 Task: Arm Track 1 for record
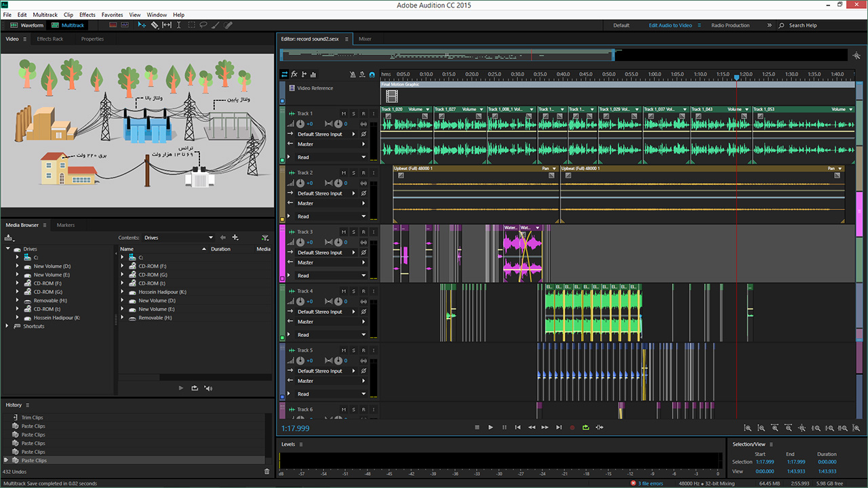point(363,114)
